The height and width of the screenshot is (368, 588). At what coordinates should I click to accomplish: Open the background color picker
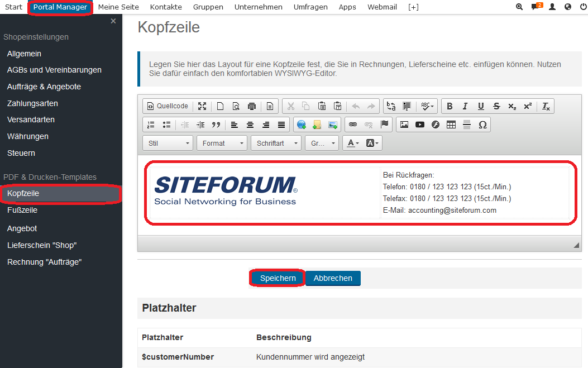click(x=372, y=144)
